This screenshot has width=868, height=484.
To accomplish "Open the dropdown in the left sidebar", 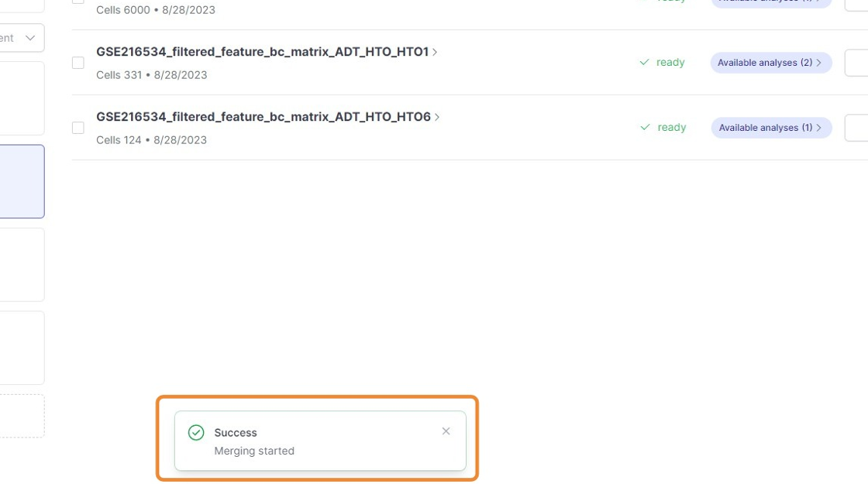I will tap(22, 38).
